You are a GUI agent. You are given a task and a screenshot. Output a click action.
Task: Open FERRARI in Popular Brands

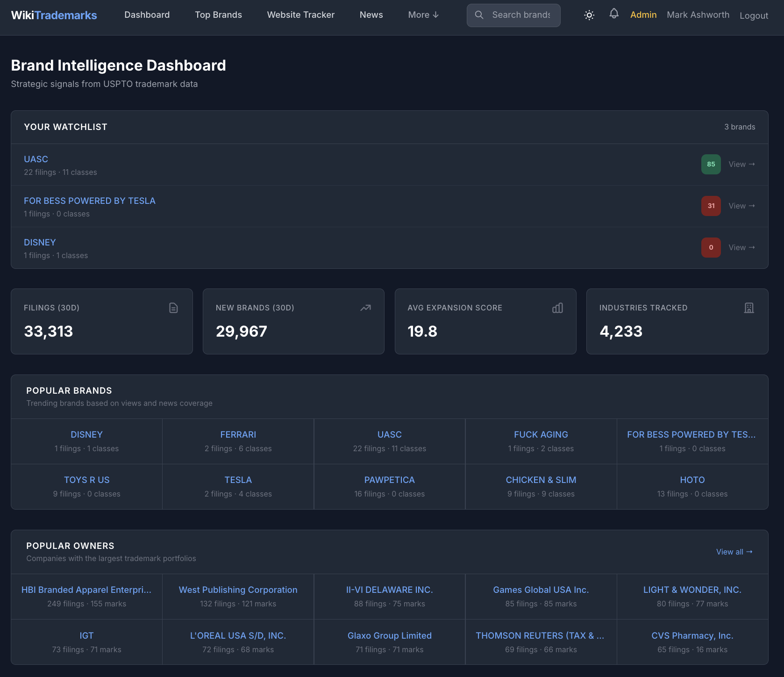(x=238, y=434)
